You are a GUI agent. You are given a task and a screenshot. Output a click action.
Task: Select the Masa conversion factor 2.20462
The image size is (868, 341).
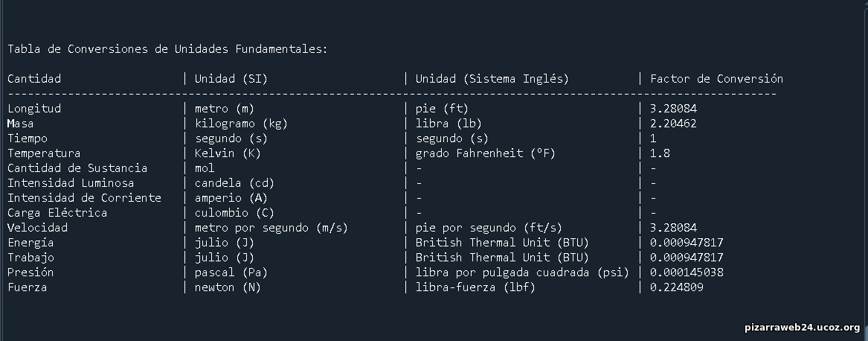(673, 124)
